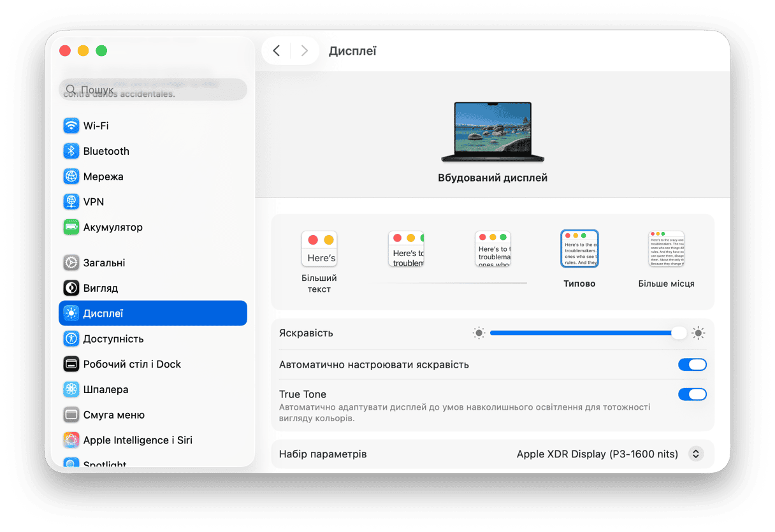Select the Більше місця resolution option
The width and height of the screenshot is (775, 532).
[x=666, y=249]
